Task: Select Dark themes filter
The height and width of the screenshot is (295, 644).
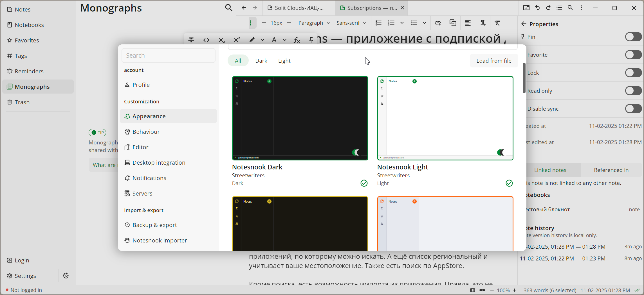Action: click(261, 61)
